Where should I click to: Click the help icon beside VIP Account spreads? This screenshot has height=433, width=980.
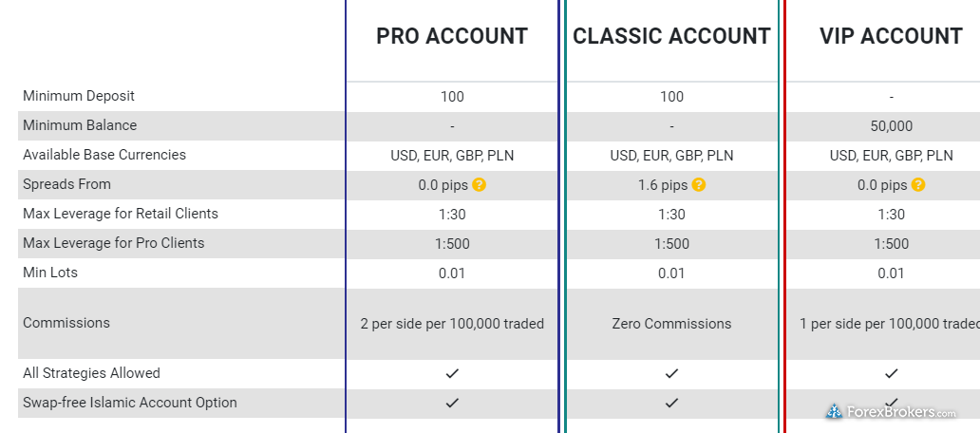click(x=918, y=185)
